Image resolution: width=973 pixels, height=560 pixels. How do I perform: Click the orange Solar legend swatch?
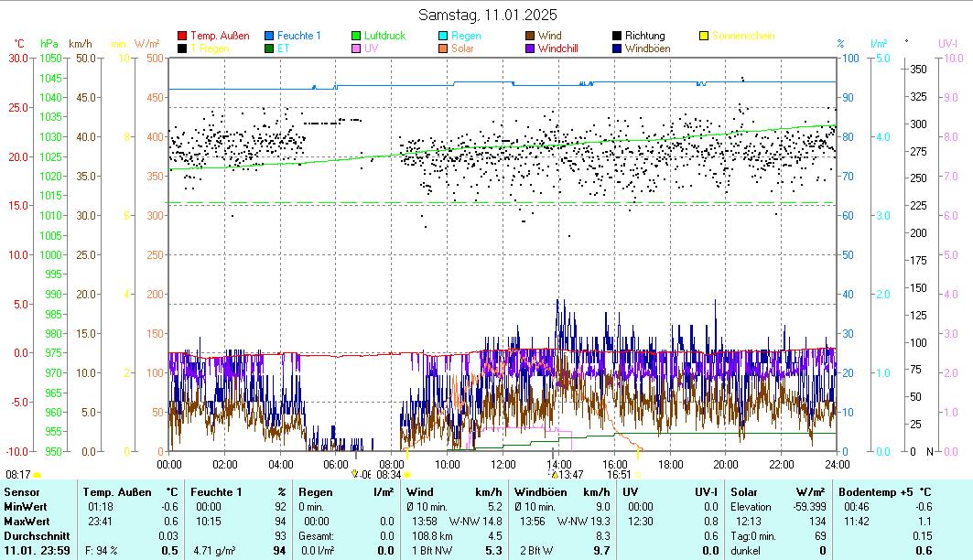[x=444, y=48]
